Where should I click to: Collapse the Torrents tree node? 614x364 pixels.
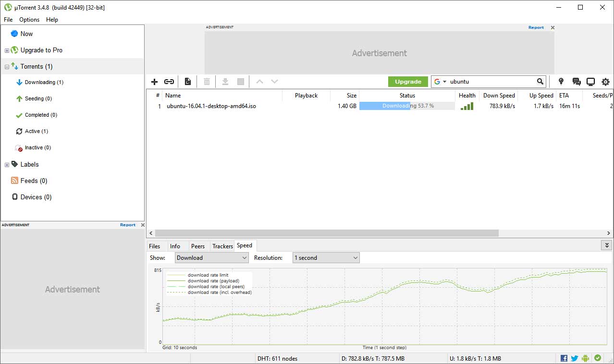(7, 67)
